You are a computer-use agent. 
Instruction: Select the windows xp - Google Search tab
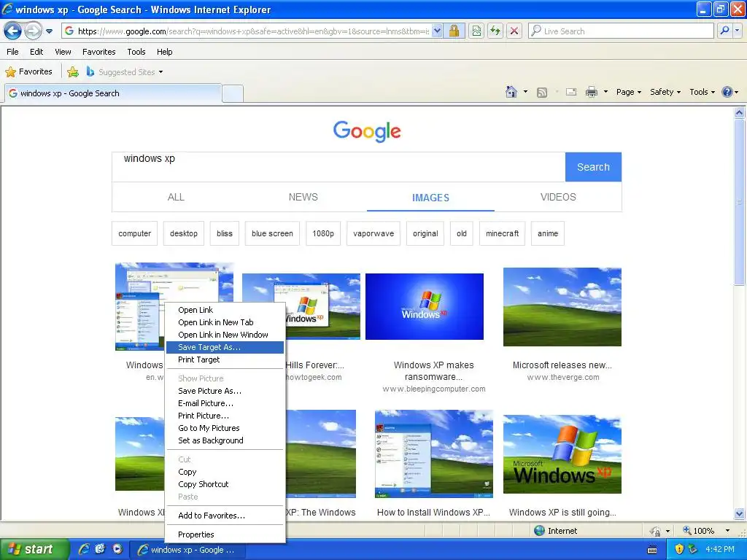click(113, 93)
